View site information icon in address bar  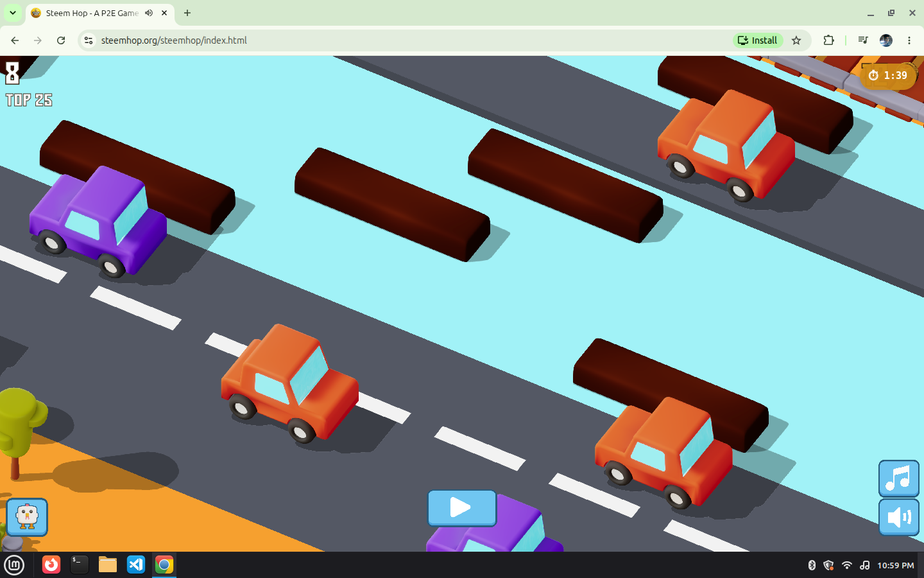89,40
